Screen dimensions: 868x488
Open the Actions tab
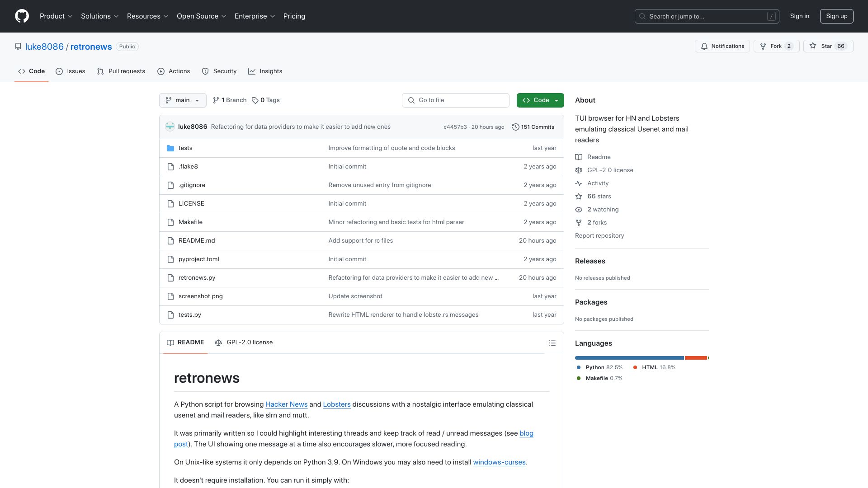174,71
